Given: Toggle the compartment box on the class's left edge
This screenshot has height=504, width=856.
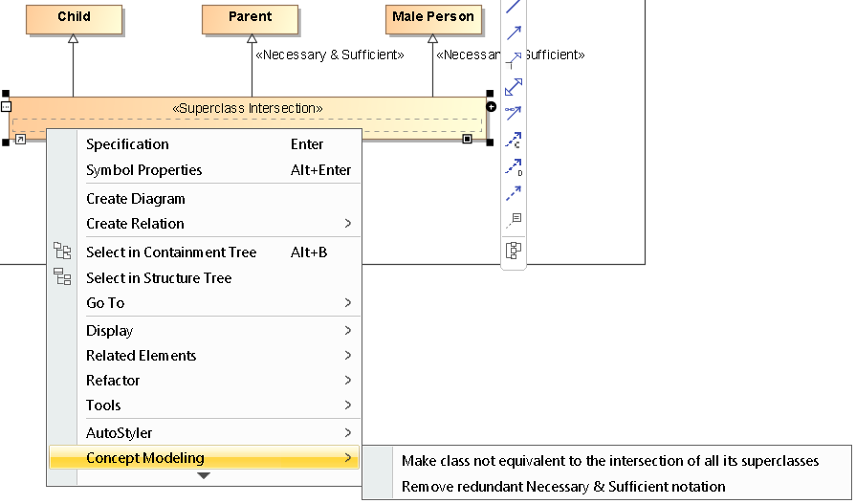Looking at the screenshot, I should coord(6,107).
